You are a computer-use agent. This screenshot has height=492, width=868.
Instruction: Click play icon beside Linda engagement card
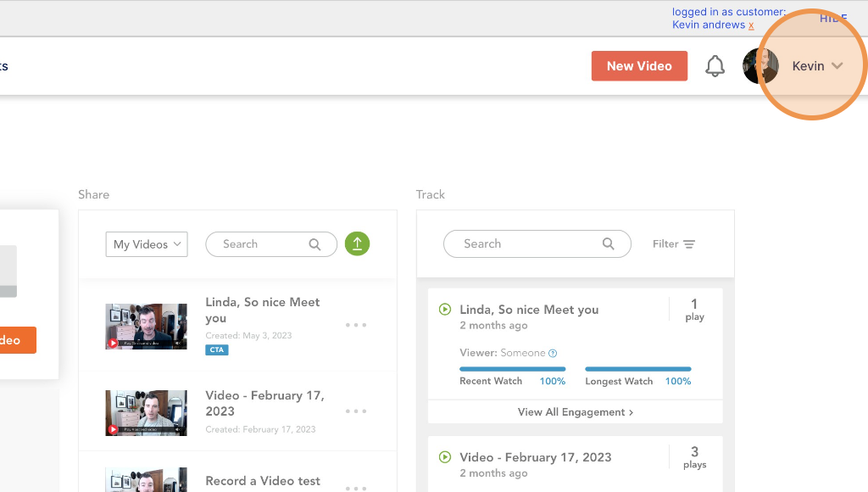445,309
